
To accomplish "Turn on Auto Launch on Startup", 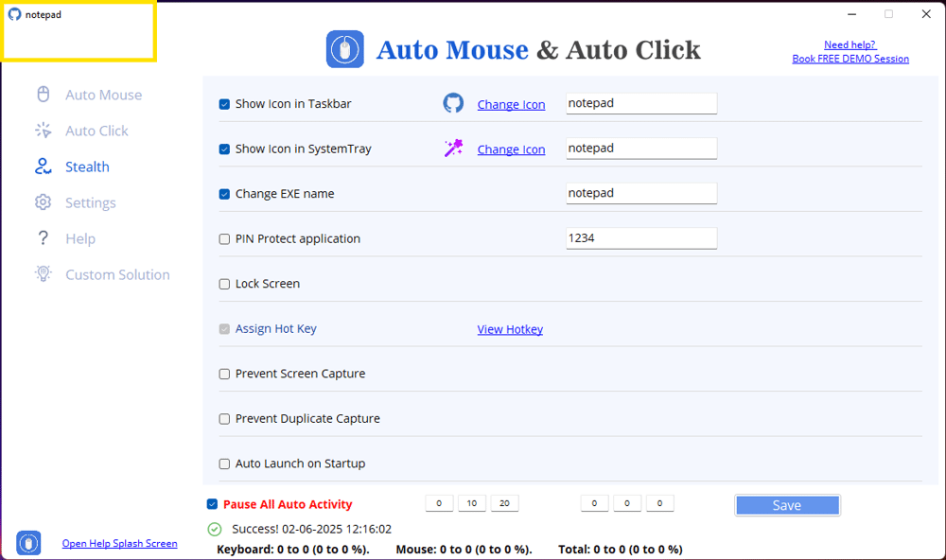I will pyautogui.click(x=224, y=464).
